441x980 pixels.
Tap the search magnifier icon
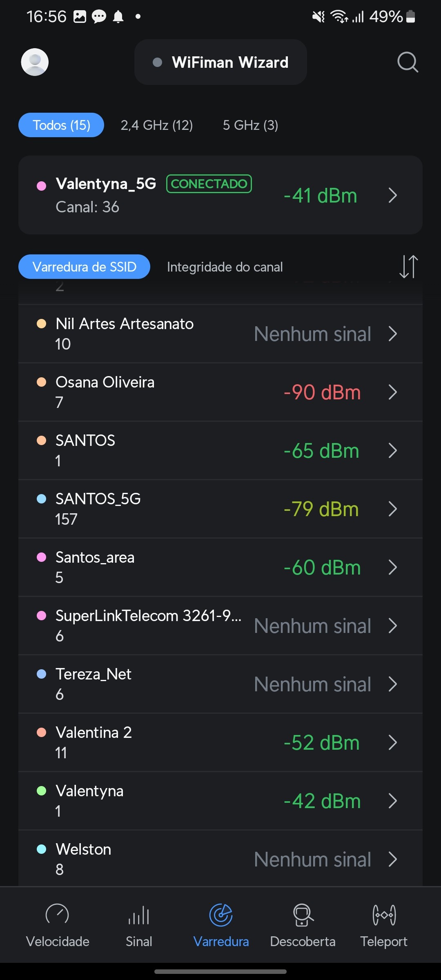pos(408,62)
